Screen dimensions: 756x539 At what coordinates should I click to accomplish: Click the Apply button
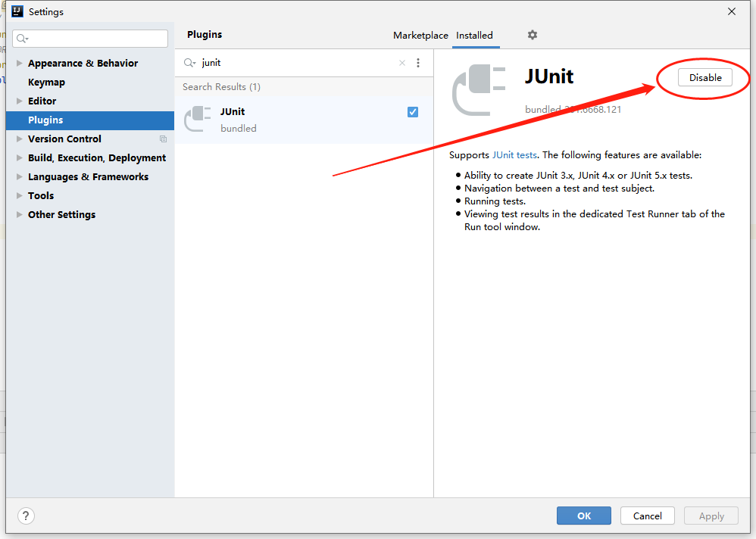point(711,516)
